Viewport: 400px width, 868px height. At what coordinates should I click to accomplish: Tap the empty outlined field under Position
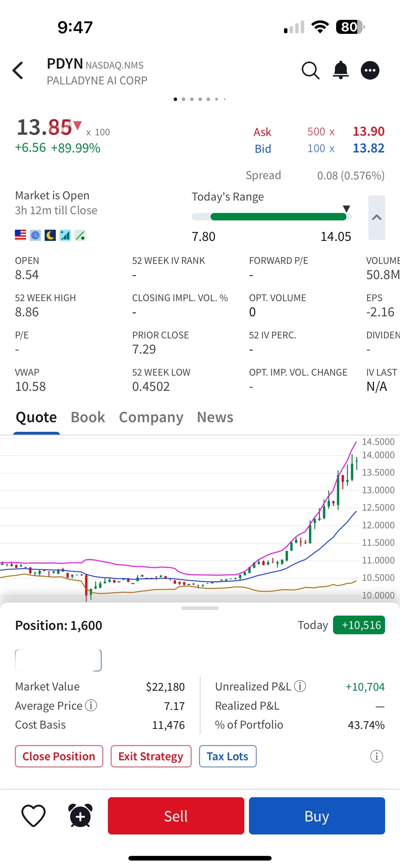coord(58,660)
